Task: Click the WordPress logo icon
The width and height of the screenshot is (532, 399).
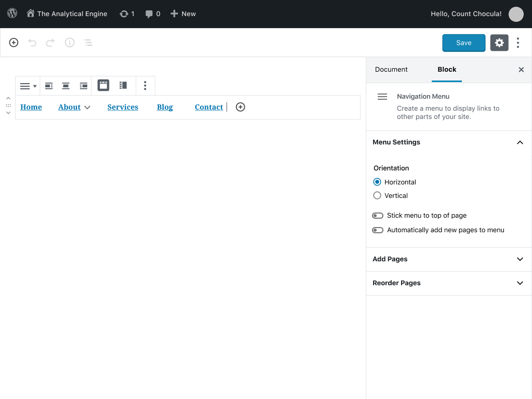Action: 12,14
